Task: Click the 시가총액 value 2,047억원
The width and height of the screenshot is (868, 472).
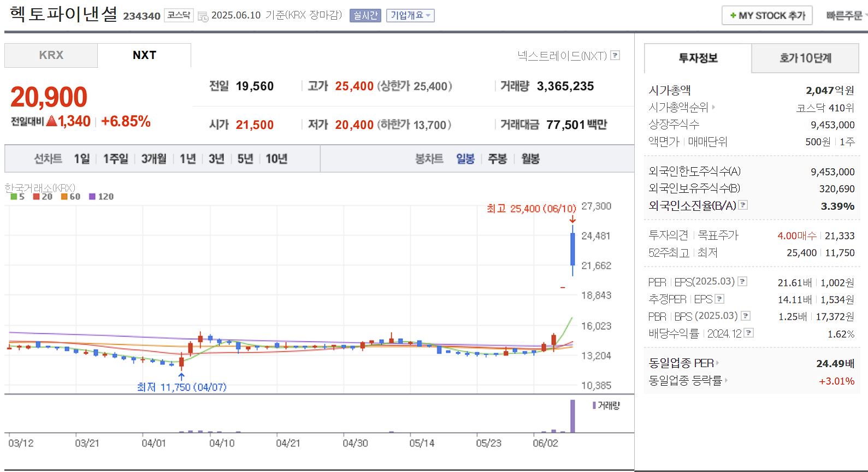Action: tap(830, 90)
